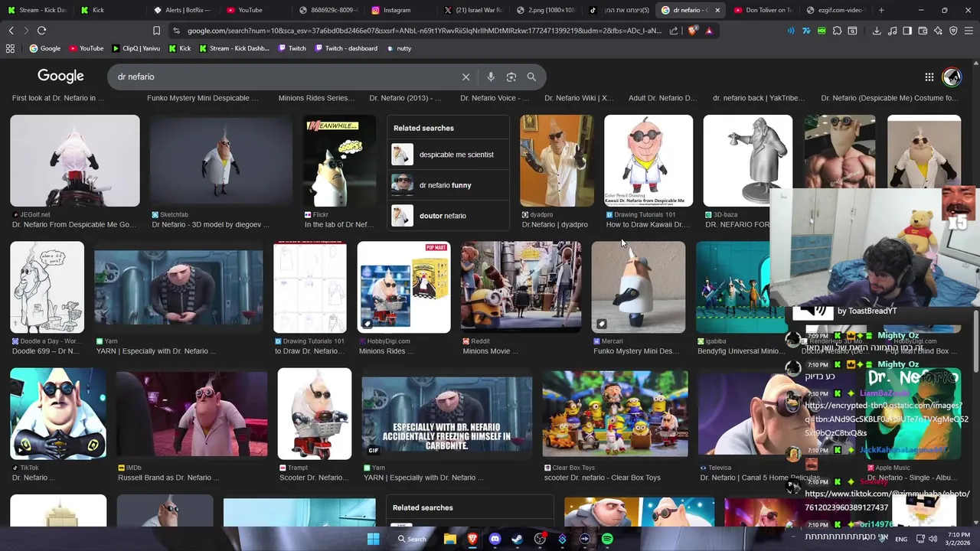Open the TikTok Dr. Nefario image
Screen dimensions: 980x551
coord(58,413)
